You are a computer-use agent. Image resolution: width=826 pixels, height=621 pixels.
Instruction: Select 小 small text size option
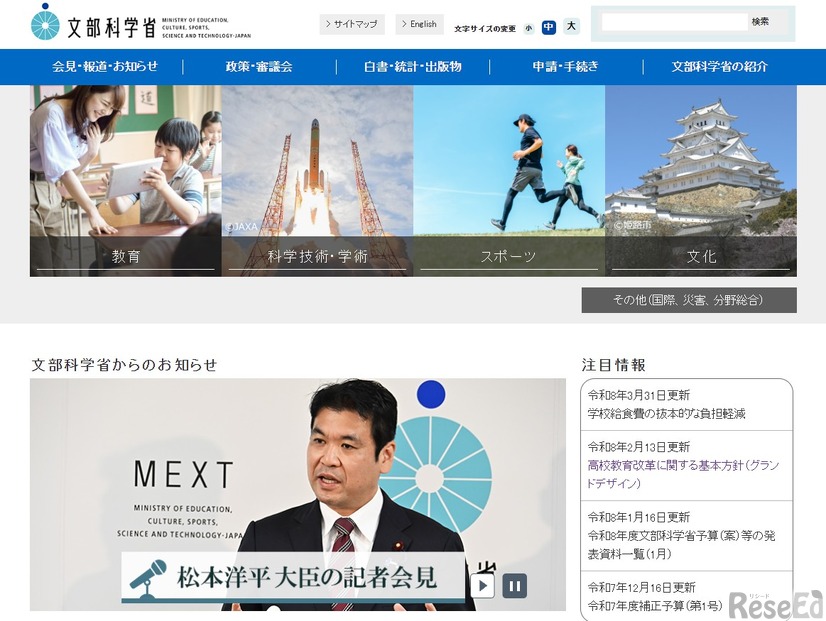point(528,27)
